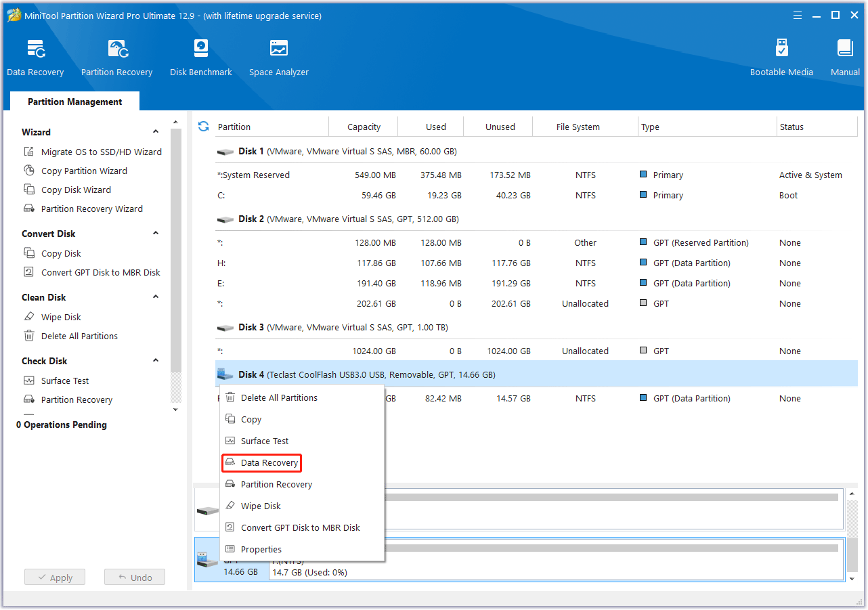This screenshot has width=868, height=610.
Task: Click the 128.00 MB reserved partition row
Action: [x=536, y=242]
